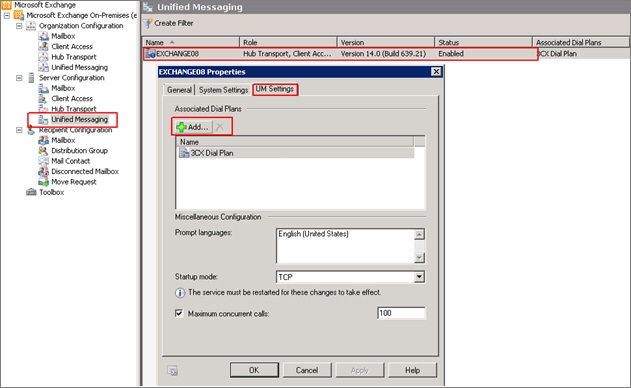
Task: Collapse the Microsoft Exchange On-Premises node
Action: pos(7,15)
